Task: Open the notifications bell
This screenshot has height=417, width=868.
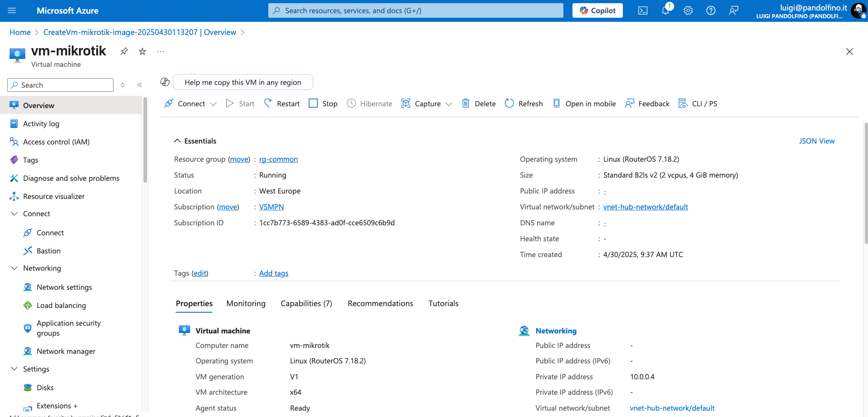Action: pyautogui.click(x=666, y=10)
